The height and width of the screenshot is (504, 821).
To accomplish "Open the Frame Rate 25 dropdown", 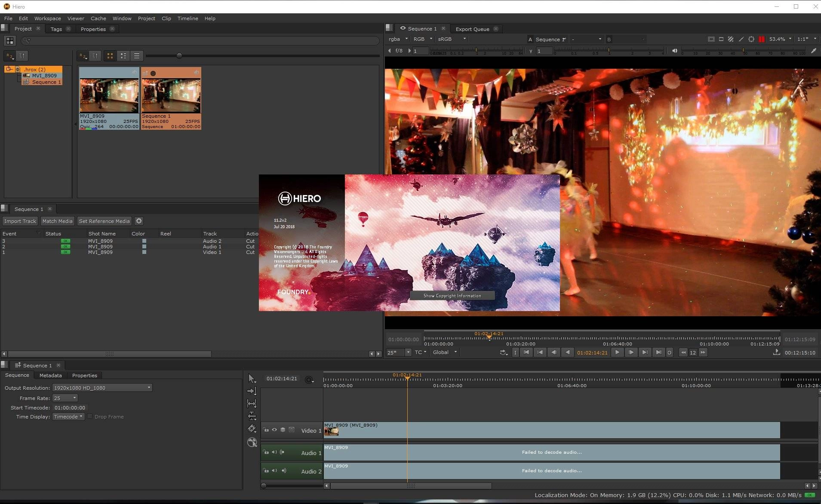I will point(65,398).
